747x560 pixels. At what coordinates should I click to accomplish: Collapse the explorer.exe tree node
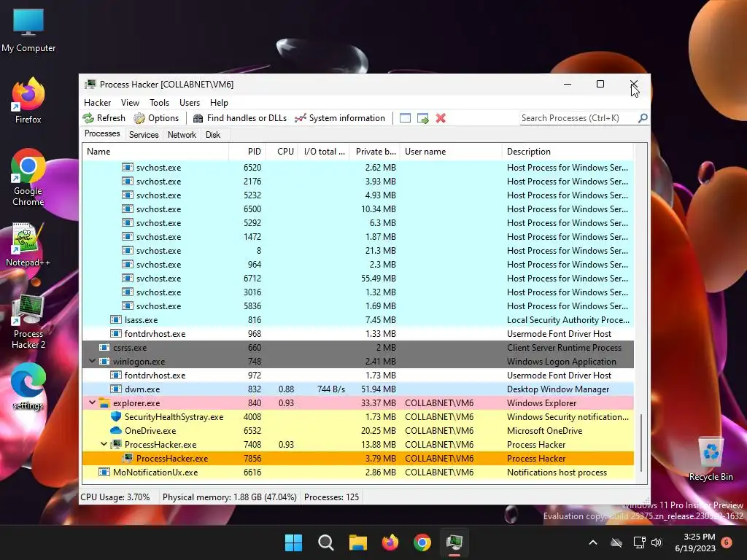pos(93,402)
